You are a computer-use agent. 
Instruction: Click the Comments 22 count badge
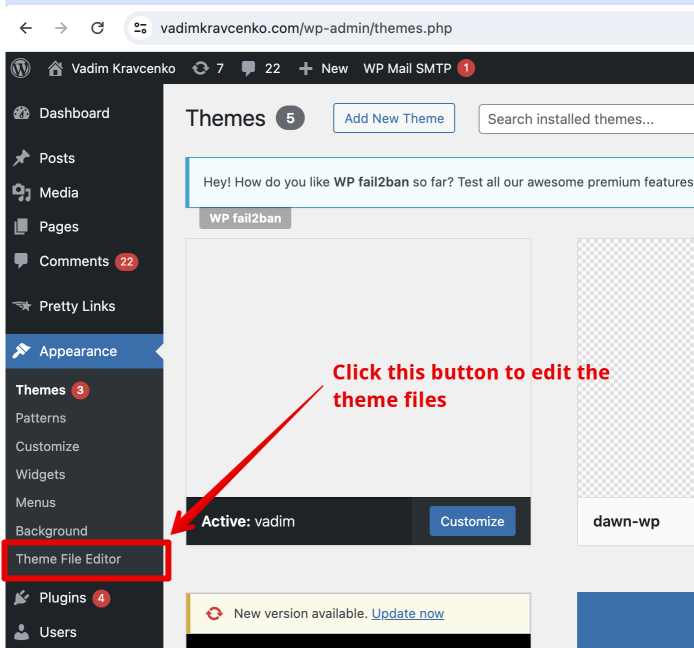tap(127, 262)
